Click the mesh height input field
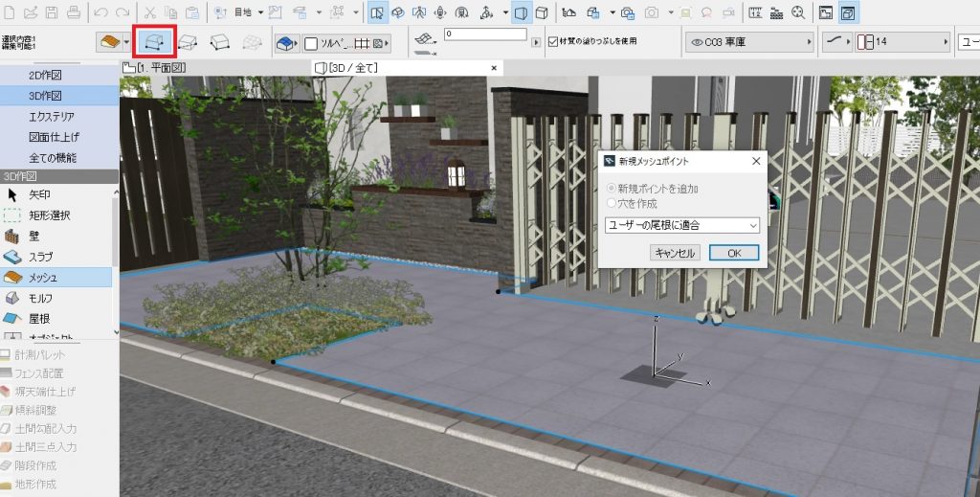This screenshot has width=980, height=497. tap(484, 34)
